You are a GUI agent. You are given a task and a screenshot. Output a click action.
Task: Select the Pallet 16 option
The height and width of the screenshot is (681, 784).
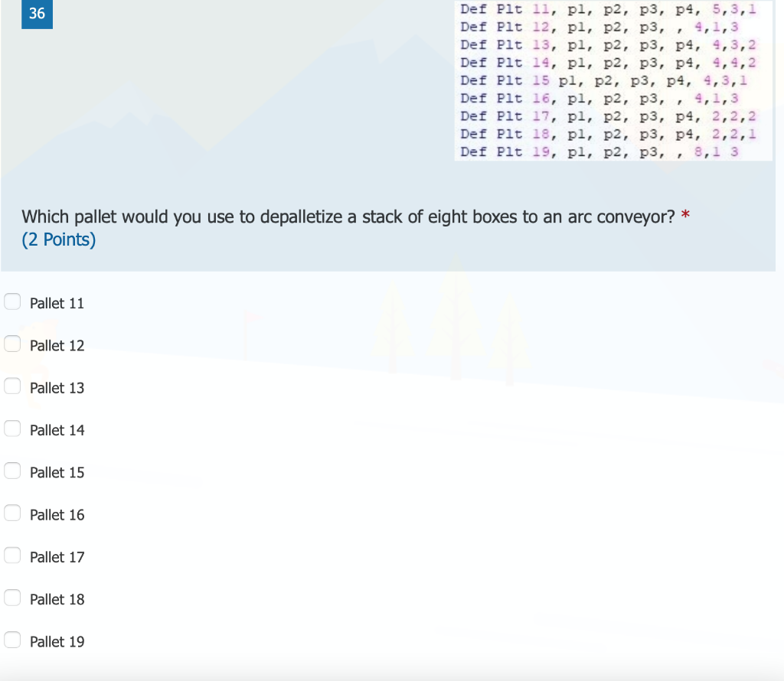(11, 513)
